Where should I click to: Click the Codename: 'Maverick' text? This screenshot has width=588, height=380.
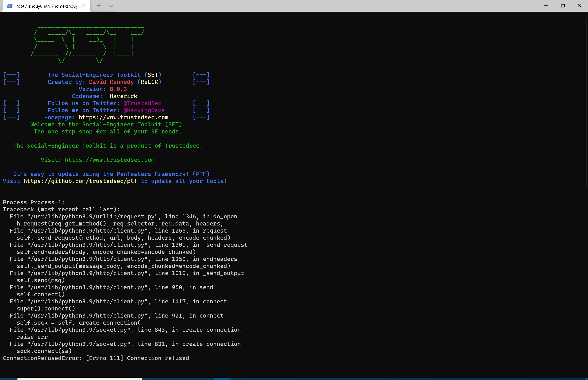pos(106,96)
